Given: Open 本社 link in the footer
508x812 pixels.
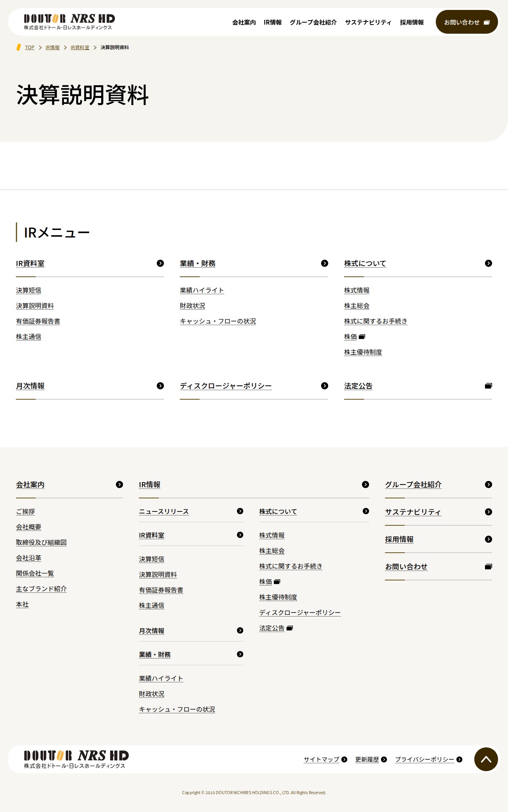Looking at the screenshot, I should click(x=22, y=604).
